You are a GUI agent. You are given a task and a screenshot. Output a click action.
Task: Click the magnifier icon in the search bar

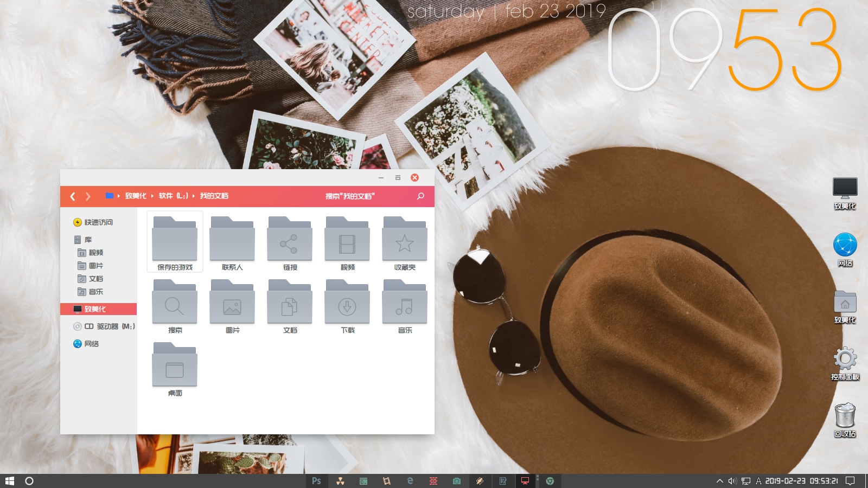pyautogui.click(x=420, y=196)
